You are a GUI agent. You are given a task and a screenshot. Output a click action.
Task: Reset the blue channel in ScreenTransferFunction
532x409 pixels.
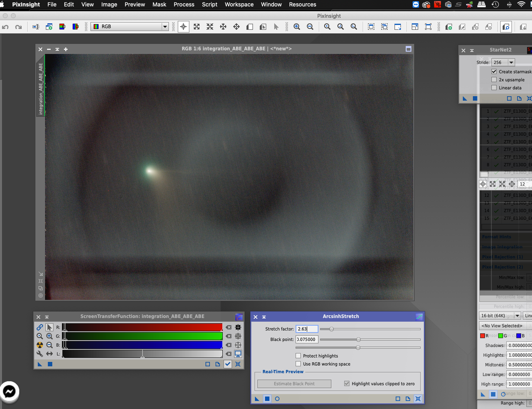click(228, 345)
